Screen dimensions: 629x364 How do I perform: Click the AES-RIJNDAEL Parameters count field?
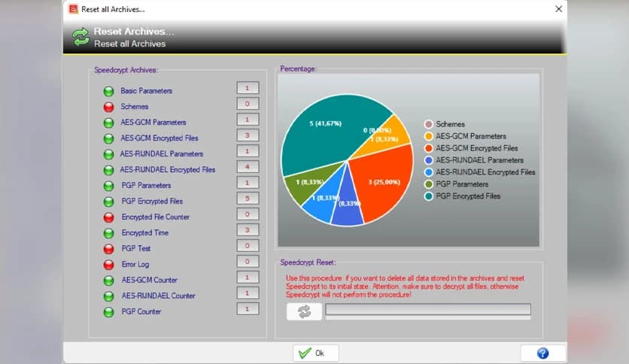(248, 151)
